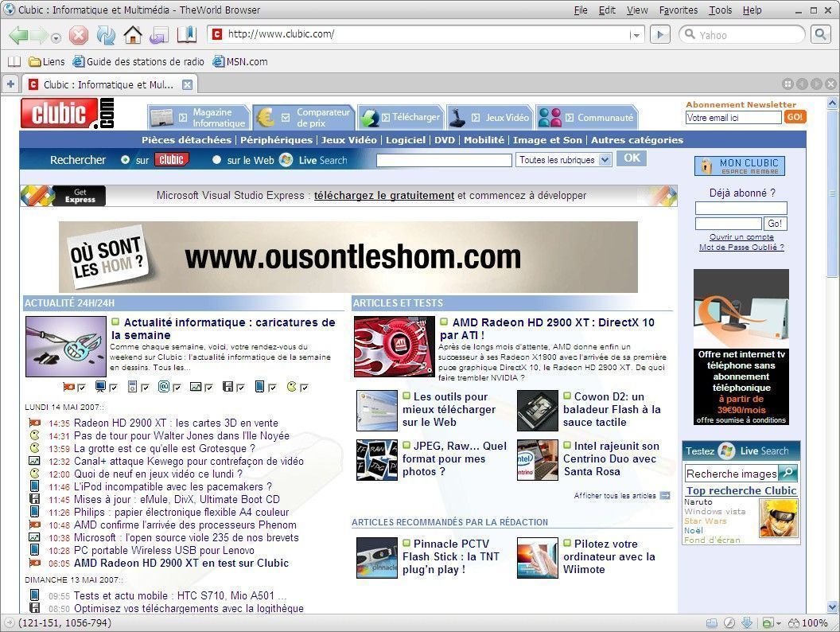Click the "Votre email ici" newsletter field

[733, 117]
